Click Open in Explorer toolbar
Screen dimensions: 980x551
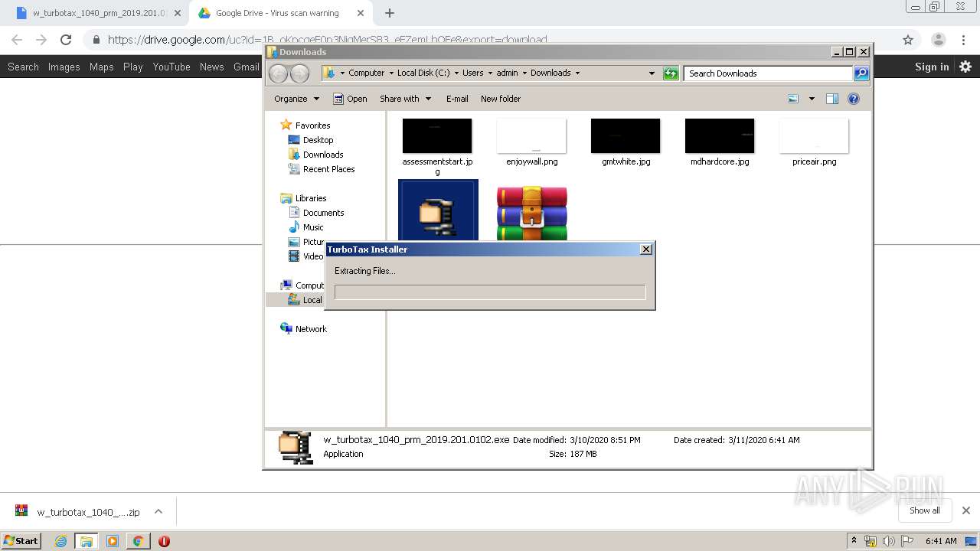[350, 99]
